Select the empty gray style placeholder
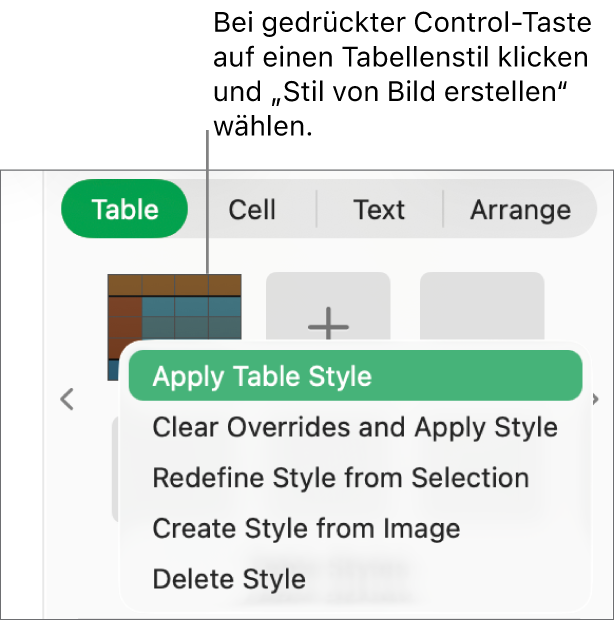The width and height of the screenshot is (614, 620). (x=482, y=305)
